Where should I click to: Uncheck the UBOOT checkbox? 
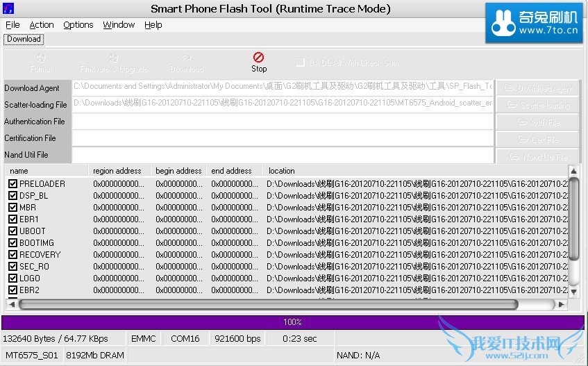coord(12,231)
